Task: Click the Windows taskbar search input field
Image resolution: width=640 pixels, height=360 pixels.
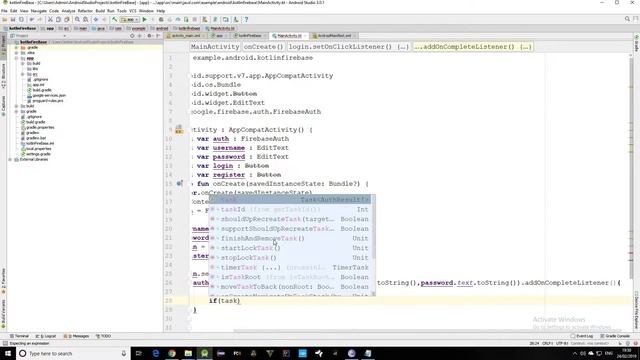Action: (73, 353)
